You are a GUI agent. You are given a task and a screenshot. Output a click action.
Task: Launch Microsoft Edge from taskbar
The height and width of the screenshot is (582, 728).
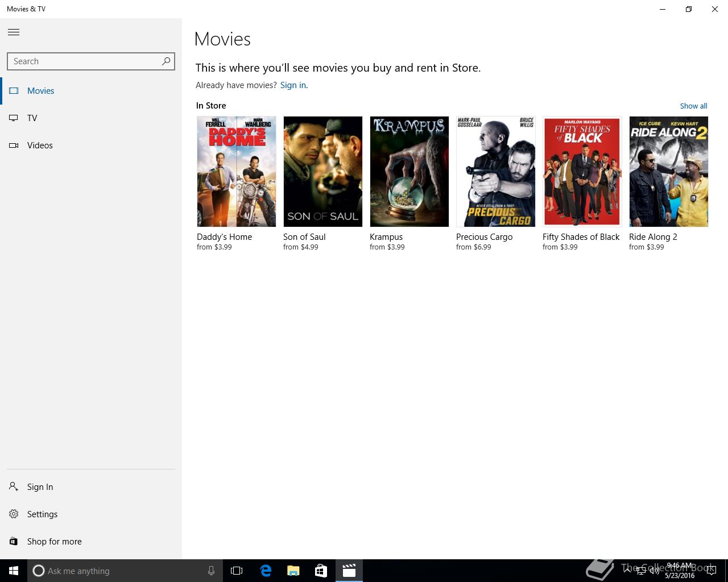266,571
